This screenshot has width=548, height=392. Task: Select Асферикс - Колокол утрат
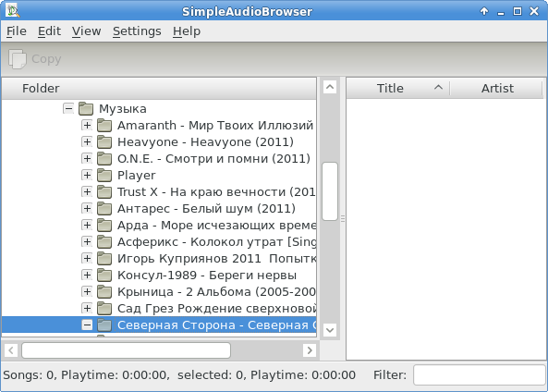216,242
